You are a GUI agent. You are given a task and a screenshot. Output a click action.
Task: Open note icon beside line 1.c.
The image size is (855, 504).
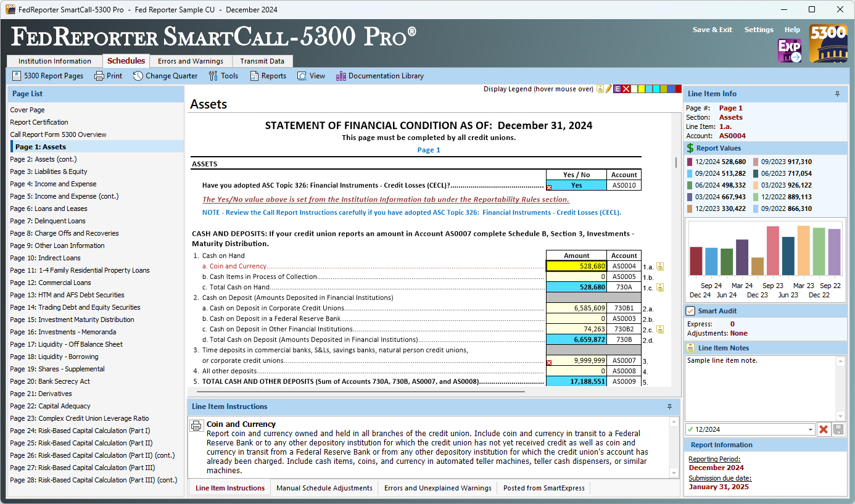[660, 287]
